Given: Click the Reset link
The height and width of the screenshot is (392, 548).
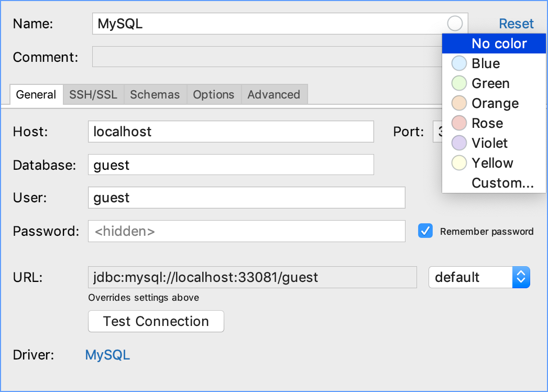Looking at the screenshot, I should tap(516, 24).
